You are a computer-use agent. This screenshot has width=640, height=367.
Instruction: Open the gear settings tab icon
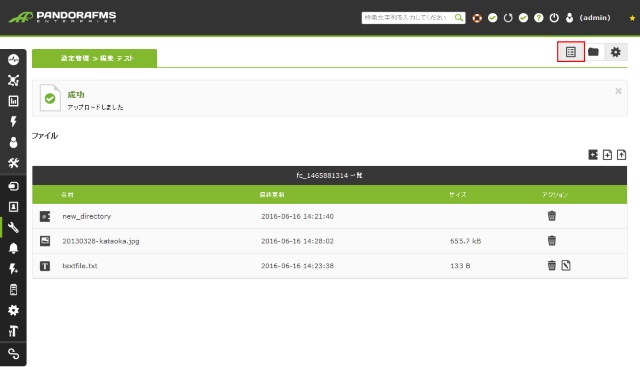616,52
